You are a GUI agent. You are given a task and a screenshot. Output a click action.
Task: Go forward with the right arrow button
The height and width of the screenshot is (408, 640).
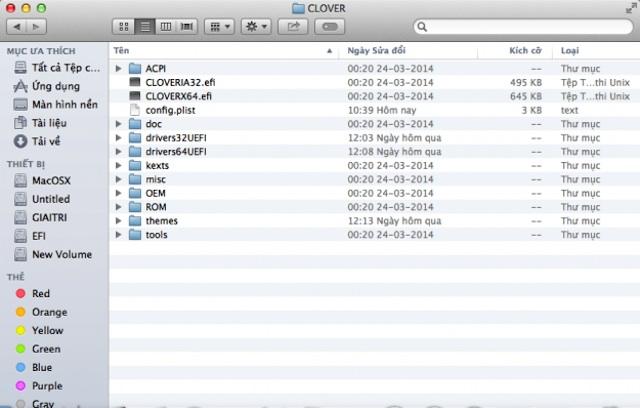tap(36, 27)
